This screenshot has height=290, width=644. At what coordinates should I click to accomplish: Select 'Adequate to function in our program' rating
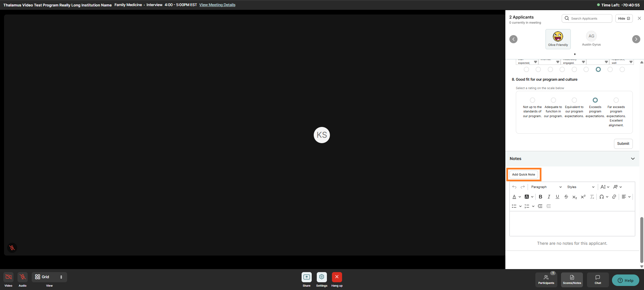553,100
